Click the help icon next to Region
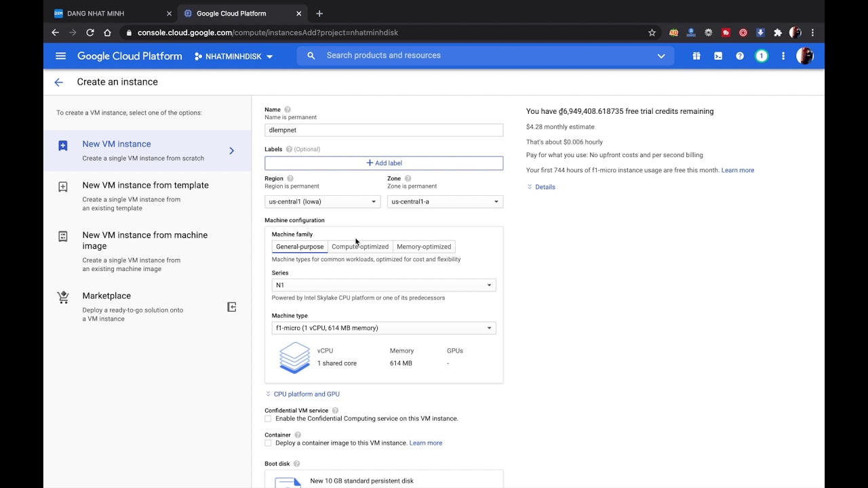 pos(290,178)
